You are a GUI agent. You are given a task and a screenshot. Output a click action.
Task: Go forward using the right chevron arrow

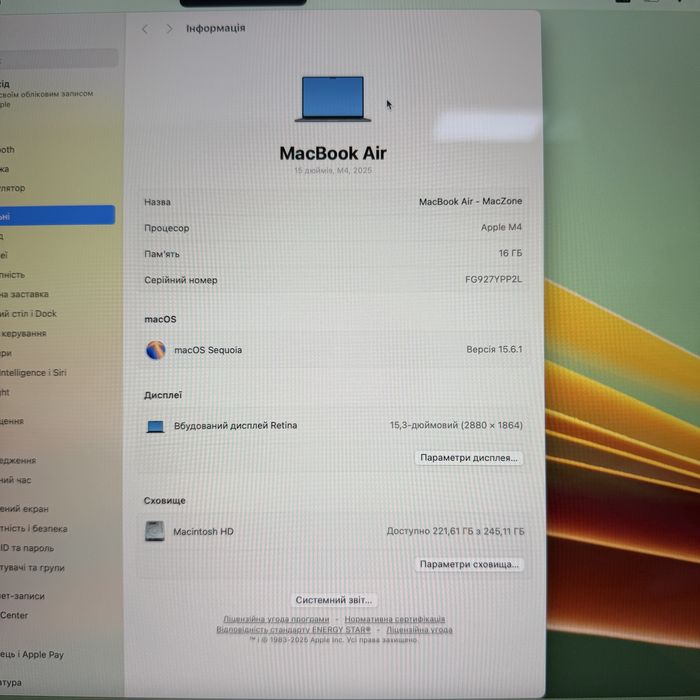(x=169, y=29)
